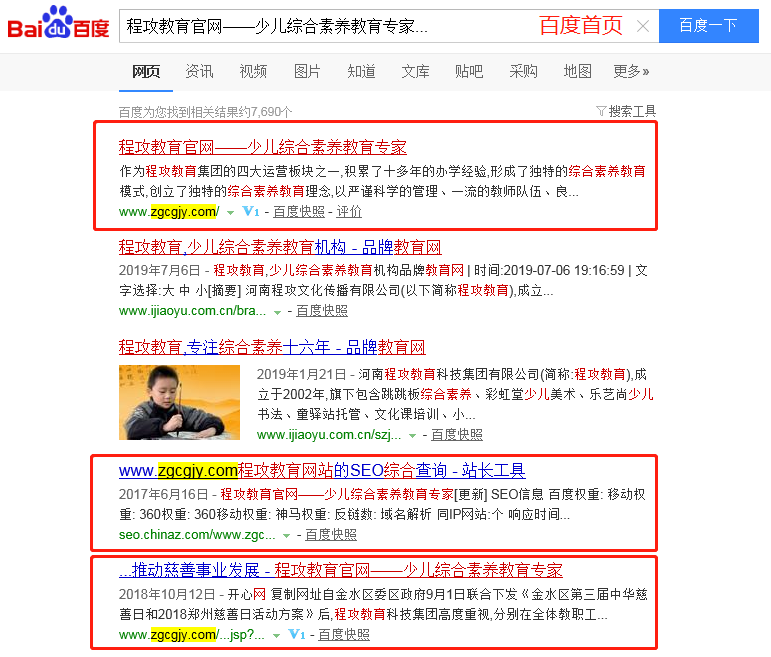Switch to the 图片 tab
Screen dimensions: 771x657
(x=307, y=72)
